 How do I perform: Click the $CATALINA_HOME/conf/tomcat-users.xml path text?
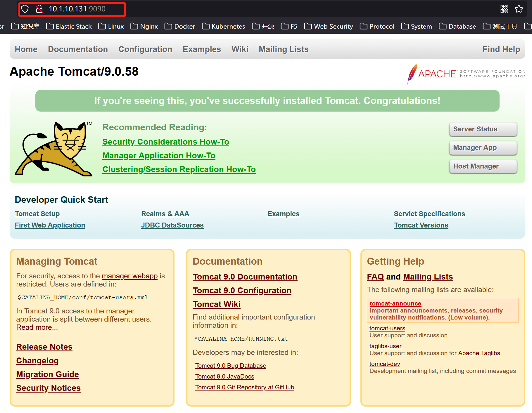point(83,297)
